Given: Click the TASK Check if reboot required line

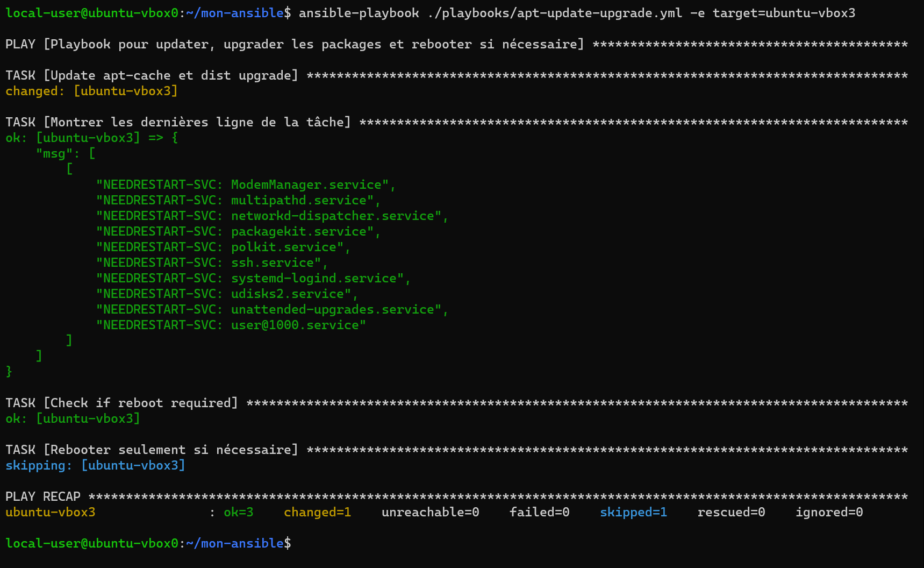Looking at the screenshot, I should [x=456, y=403].
